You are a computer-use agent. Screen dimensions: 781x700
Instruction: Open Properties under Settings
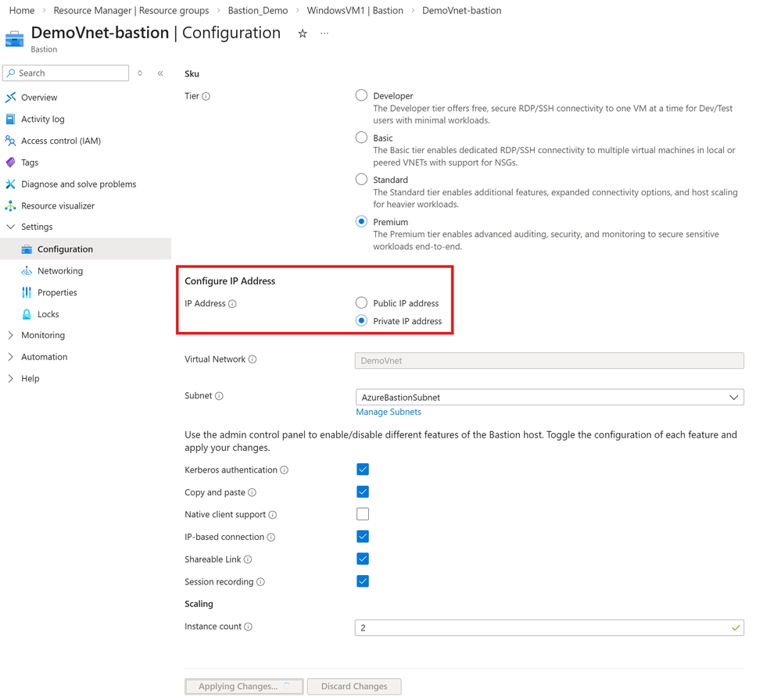coord(57,293)
